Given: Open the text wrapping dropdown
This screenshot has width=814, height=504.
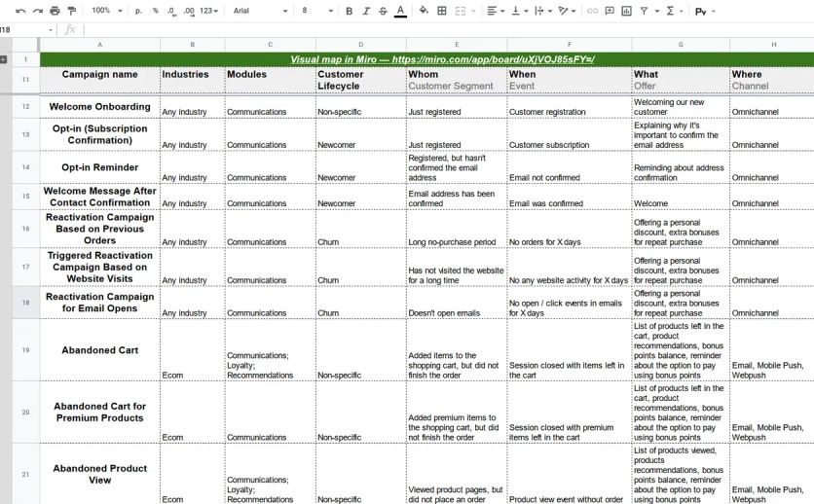Looking at the screenshot, I should click(x=543, y=11).
